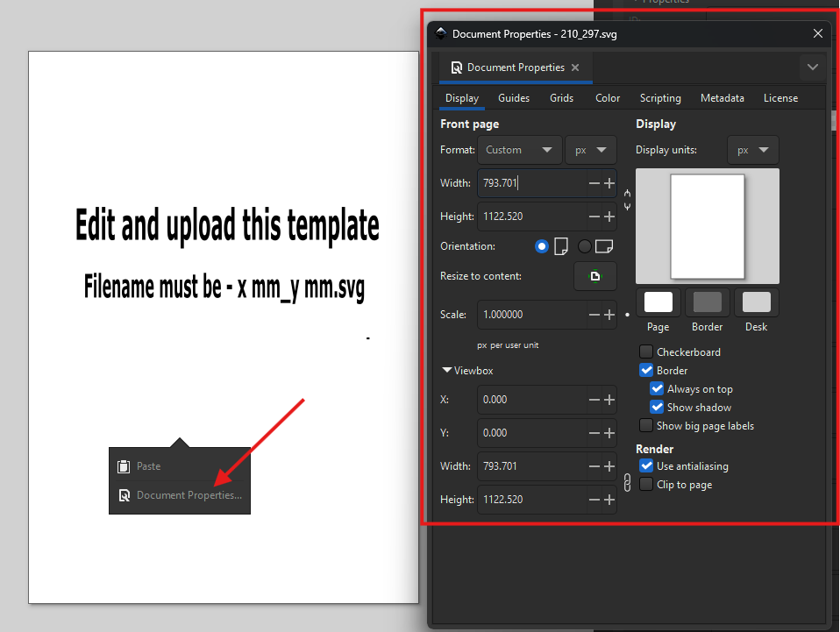This screenshot has width=840, height=632.
Task: Open the Format Custom dropdown
Action: [520, 150]
